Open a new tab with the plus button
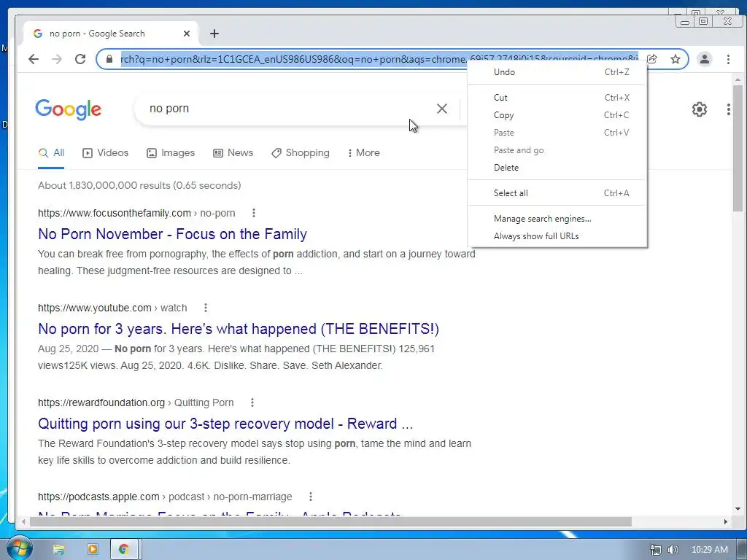The width and height of the screenshot is (747, 560). pyautogui.click(x=214, y=34)
